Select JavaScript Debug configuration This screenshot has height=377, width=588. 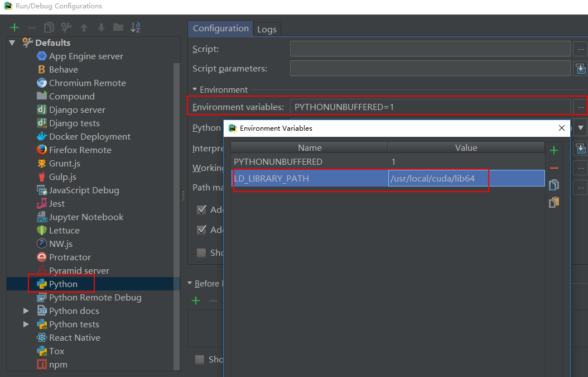click(x=84, y=190)
